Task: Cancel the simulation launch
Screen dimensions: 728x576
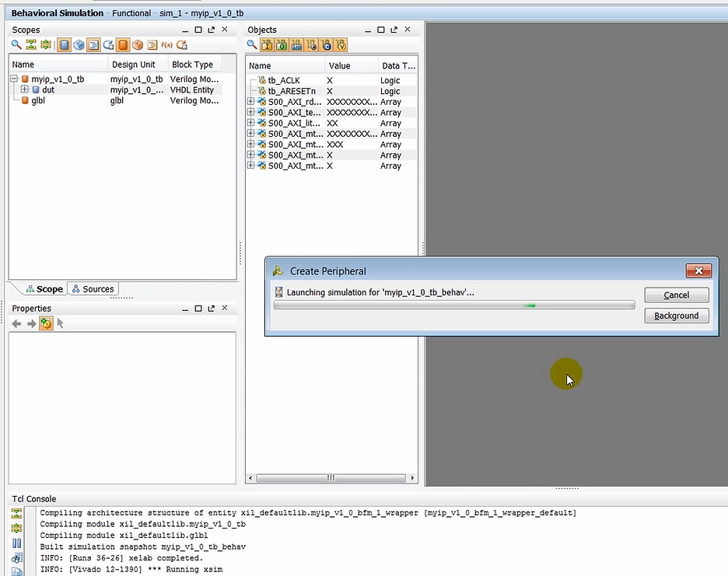Action: click(x=675, y=295)
